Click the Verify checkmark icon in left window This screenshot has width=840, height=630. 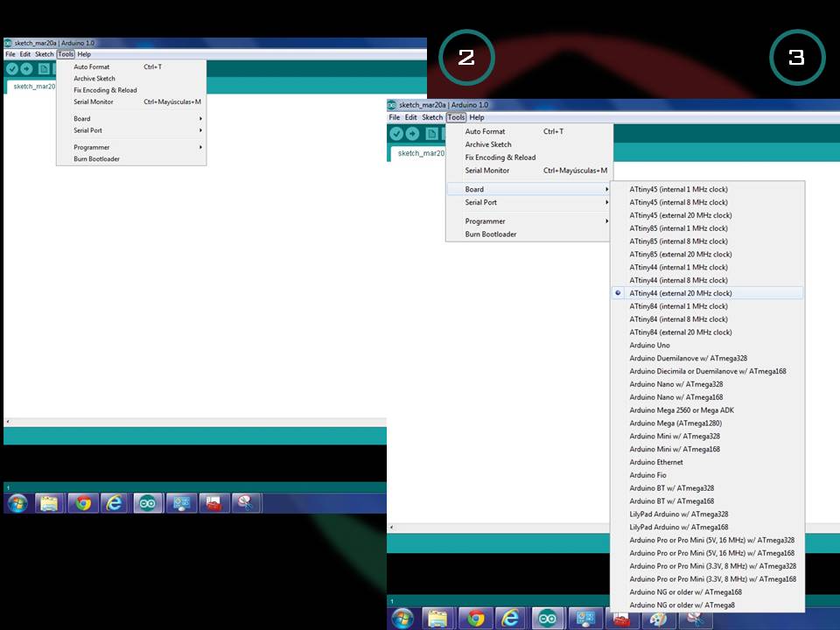pos(11,68)
